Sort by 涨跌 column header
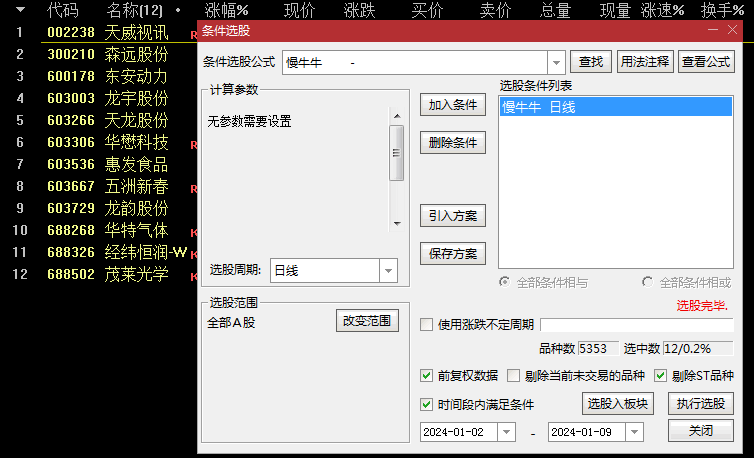The width and height of the screenshot is (754, 458). pos(360,10)
